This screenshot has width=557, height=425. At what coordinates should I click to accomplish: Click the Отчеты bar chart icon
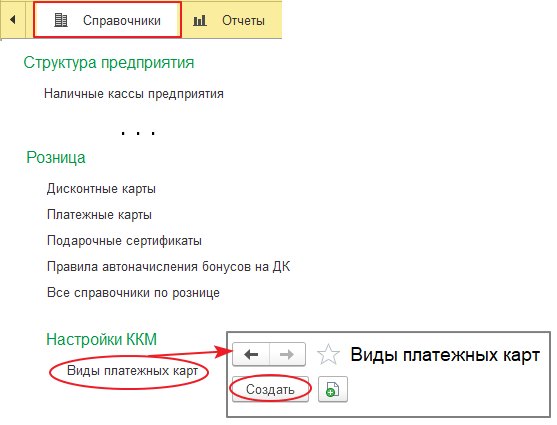(200, 21)
